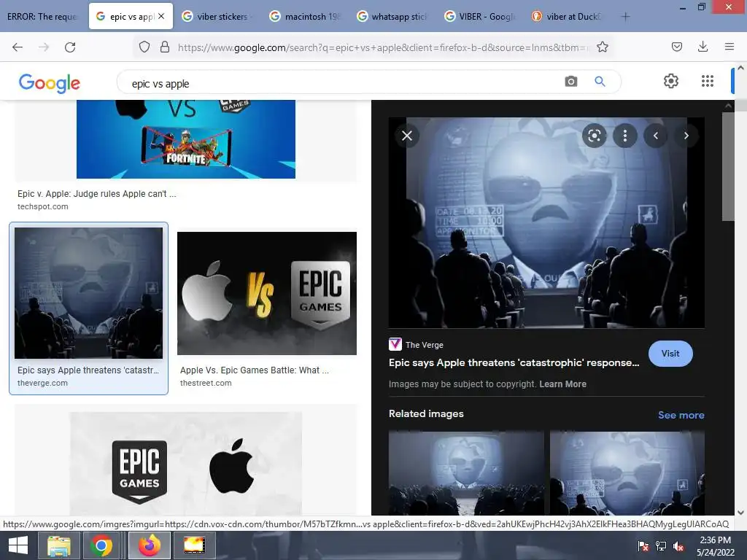Viewport: 747px width, 560px height.
Task: Switch to 'whatsapp stic' tab
Action: point(393,17)
